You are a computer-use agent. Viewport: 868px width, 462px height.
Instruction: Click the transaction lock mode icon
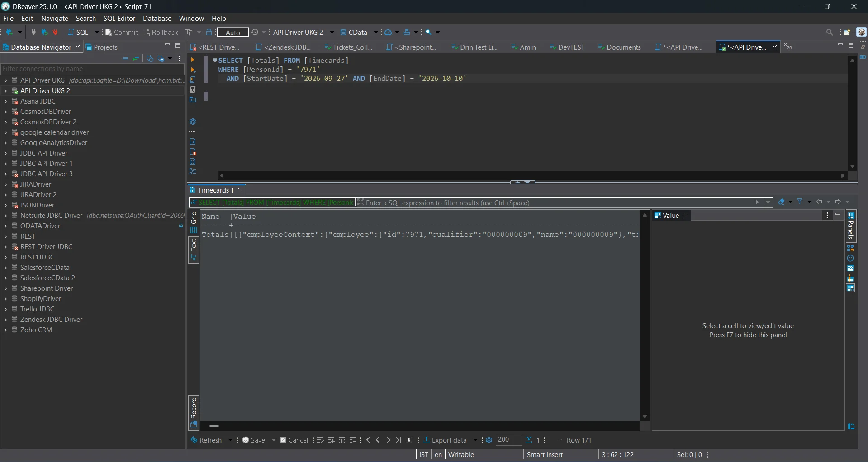point(209,32)
